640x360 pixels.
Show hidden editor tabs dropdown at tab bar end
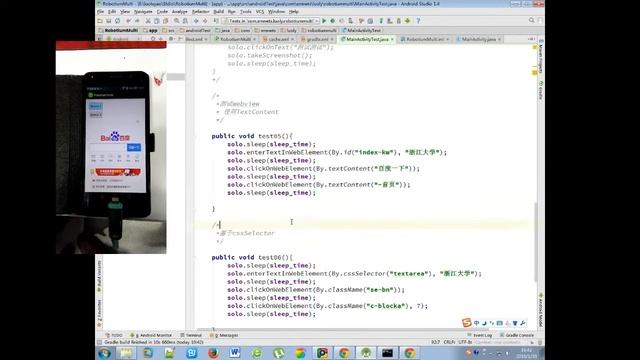tap(531, 39)
